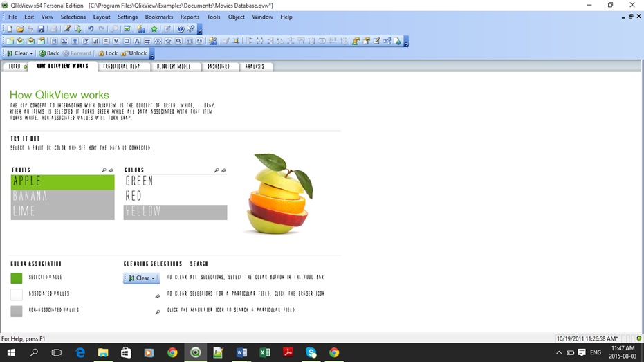
Task: Open a document with the folder icon
Action: click(19, 29)
